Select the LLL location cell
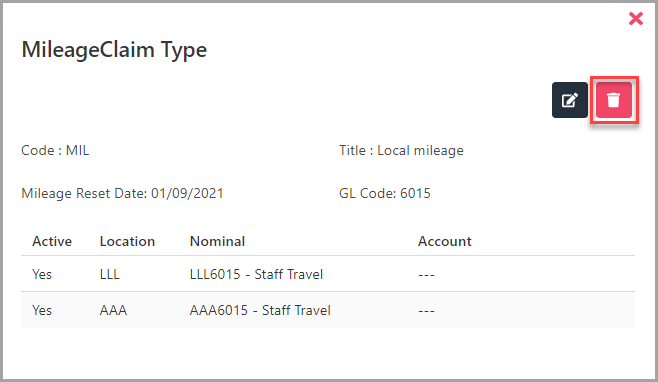This screenshot has width=658, height=382. tap(110, 274)
